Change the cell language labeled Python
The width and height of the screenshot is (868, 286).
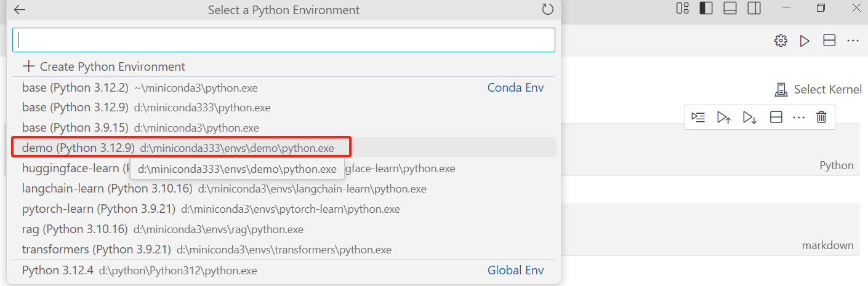(x=836, y=165)
